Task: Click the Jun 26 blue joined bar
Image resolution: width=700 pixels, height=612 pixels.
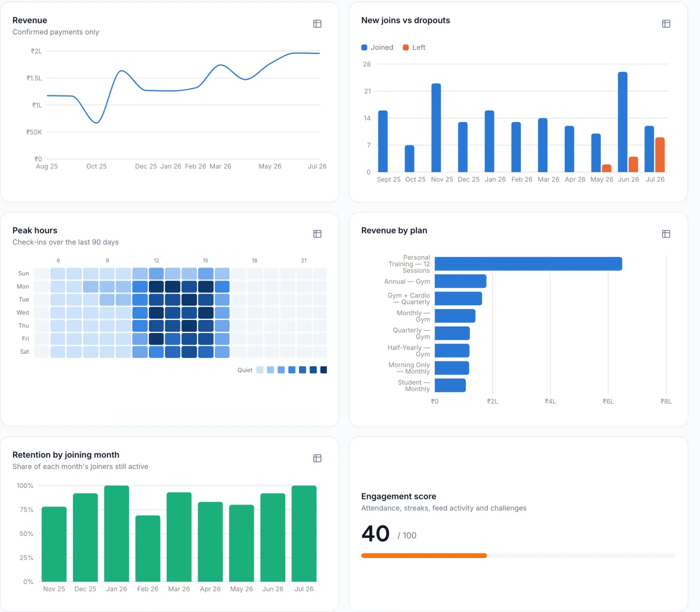Action: [x=622, y=122]
